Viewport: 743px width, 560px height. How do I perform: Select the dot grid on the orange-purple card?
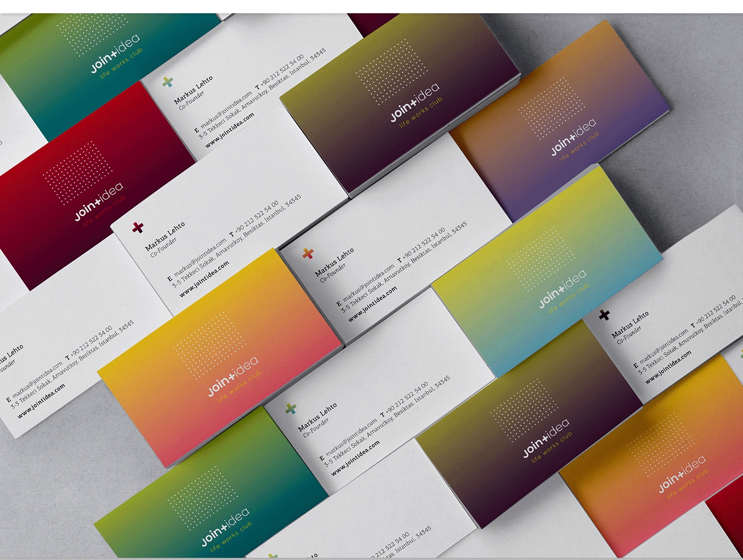coord(552,108)
